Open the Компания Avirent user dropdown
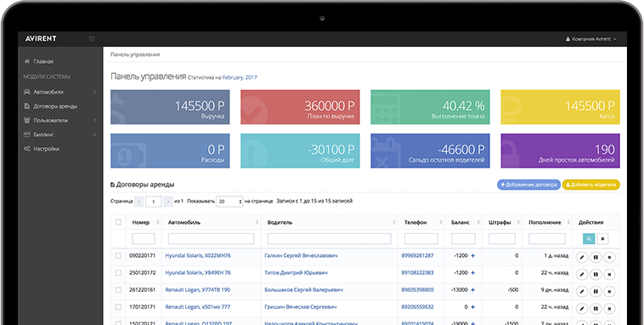The width and height of the screenshot is (644, 325). (591, 39)
